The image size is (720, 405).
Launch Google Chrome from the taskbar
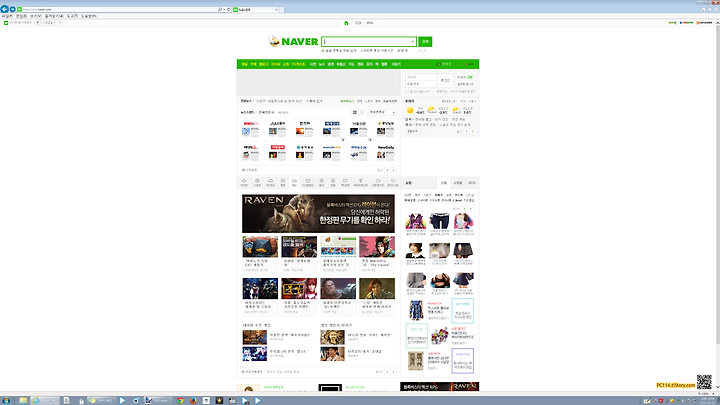tap(180, 400)
